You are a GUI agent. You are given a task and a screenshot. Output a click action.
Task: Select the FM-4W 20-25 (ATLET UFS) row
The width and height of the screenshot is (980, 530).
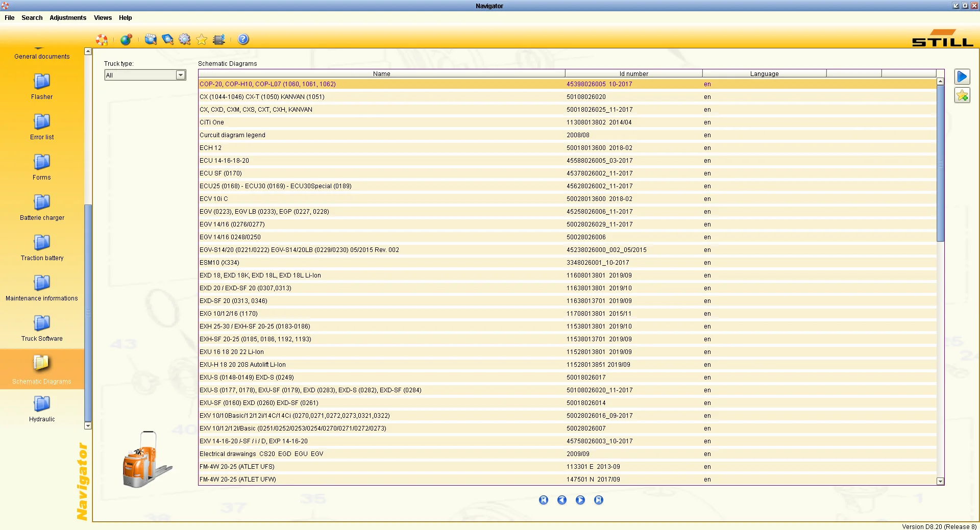pos(568,467)
